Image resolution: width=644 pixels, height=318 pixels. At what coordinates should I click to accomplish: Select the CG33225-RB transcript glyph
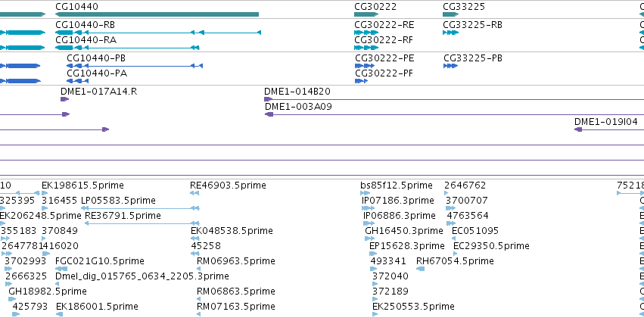click(x=450, y=33)
